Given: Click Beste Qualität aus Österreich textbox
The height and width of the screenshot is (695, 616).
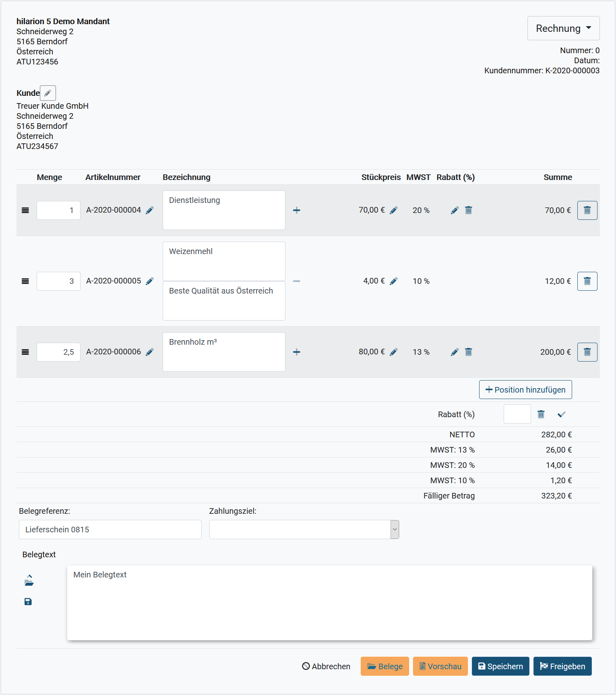Looking at the screenshot, I should (224, 301).
